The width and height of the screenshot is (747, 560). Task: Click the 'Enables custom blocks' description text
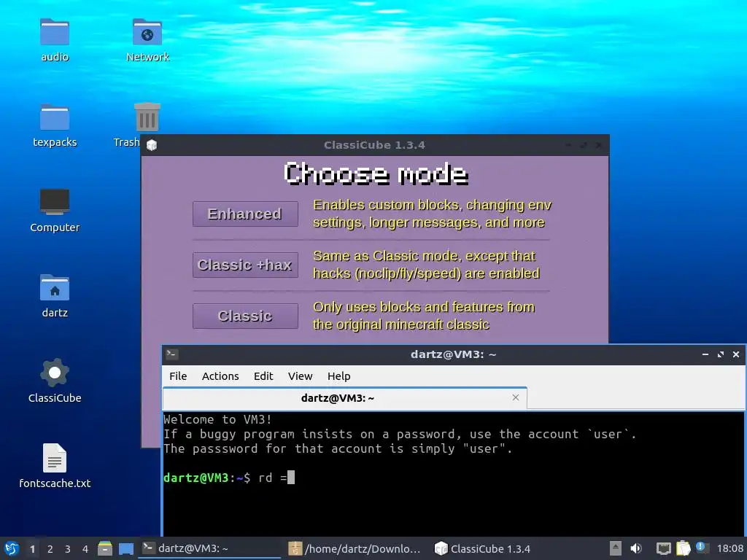(432, 214)
